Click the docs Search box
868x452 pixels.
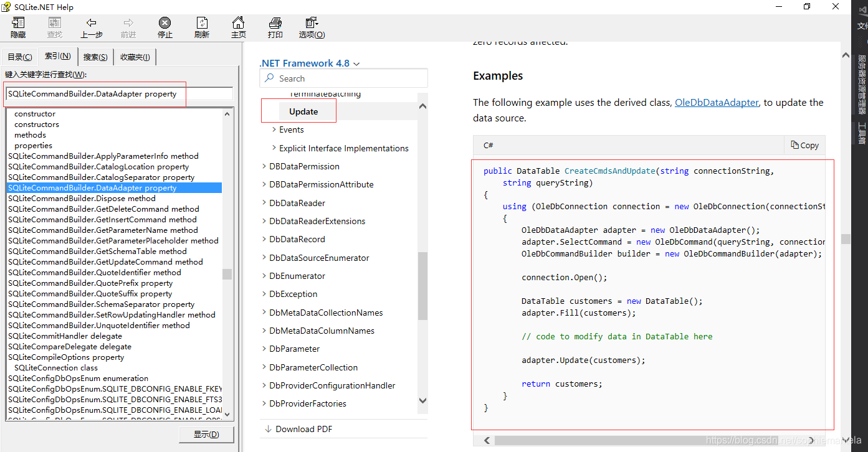[x=343, y=78]
